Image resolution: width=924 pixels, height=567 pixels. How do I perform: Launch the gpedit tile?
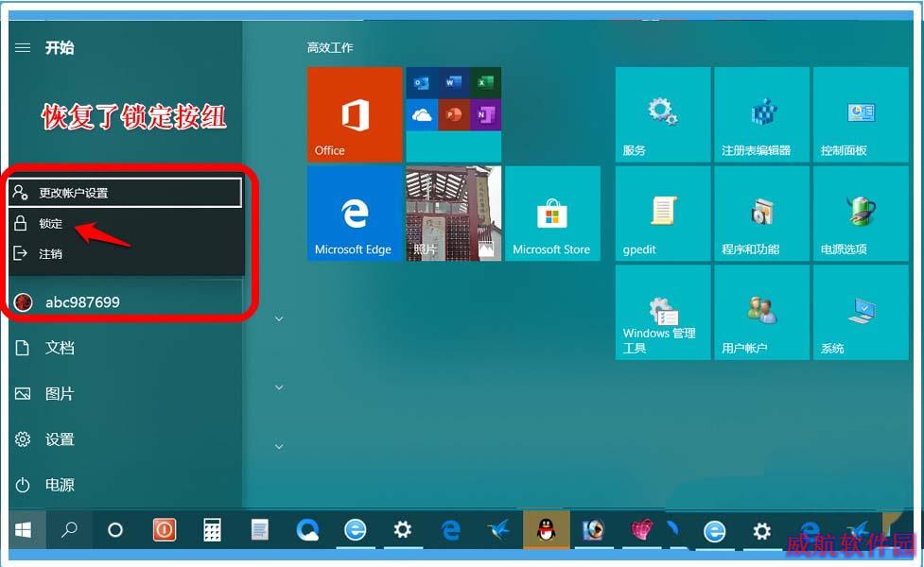(x=663, y=214)
